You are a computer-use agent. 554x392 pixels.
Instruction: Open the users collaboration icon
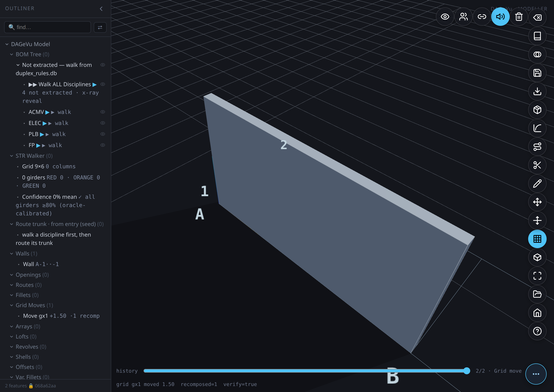tap(464, 17)
